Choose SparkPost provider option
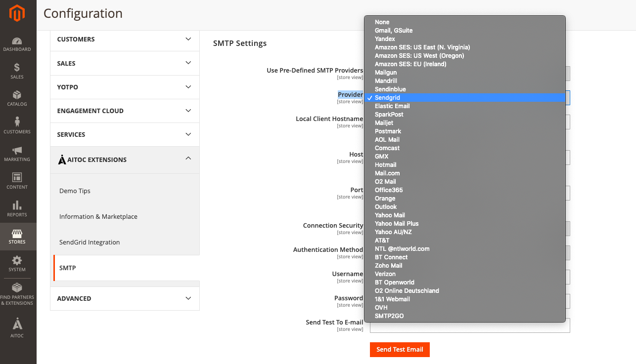636x364 pixels. (465, 115)
